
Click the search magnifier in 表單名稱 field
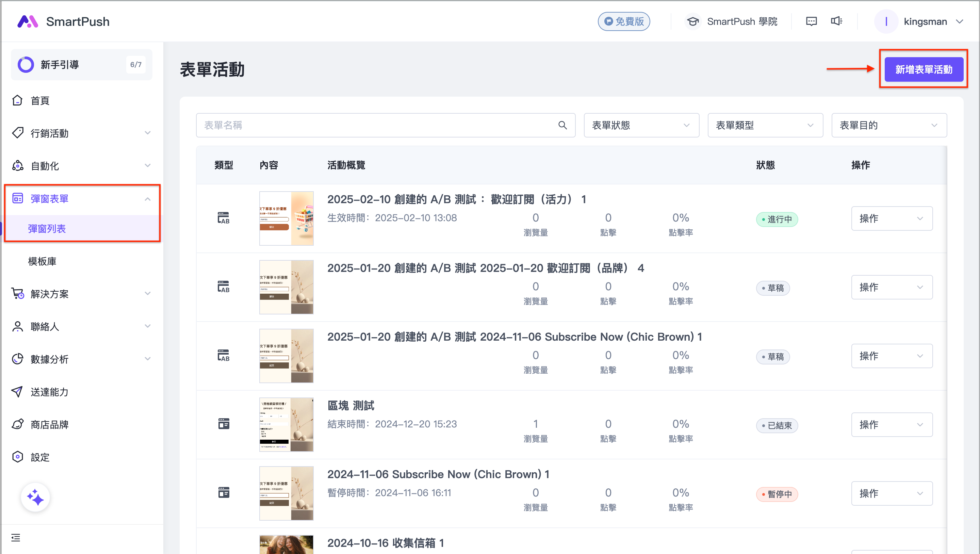[x=562, y=125]
